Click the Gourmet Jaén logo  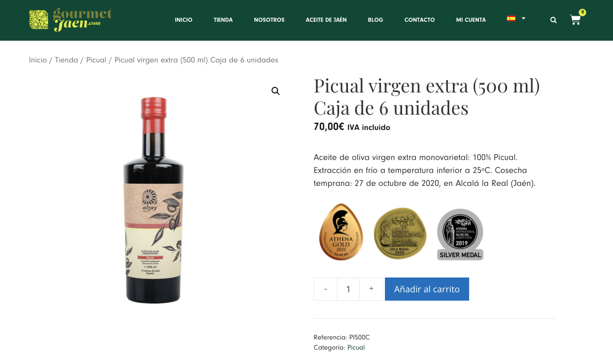point(70,20)
